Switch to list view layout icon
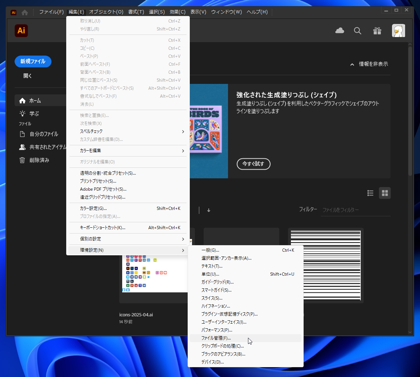This screenshot has height=377, width=420. (x=370, y=193)
